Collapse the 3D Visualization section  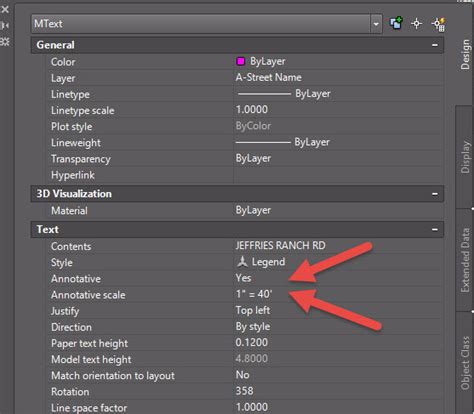[435, 194]
